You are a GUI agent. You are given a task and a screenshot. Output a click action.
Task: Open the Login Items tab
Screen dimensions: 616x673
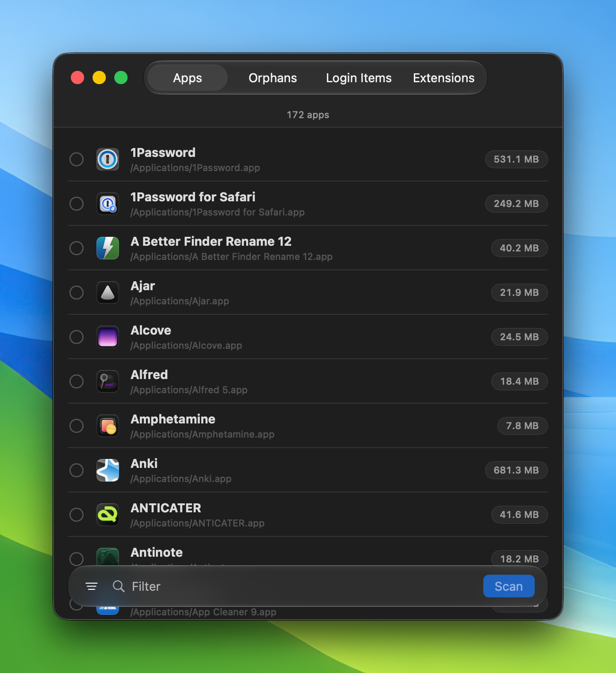[359, 78]
